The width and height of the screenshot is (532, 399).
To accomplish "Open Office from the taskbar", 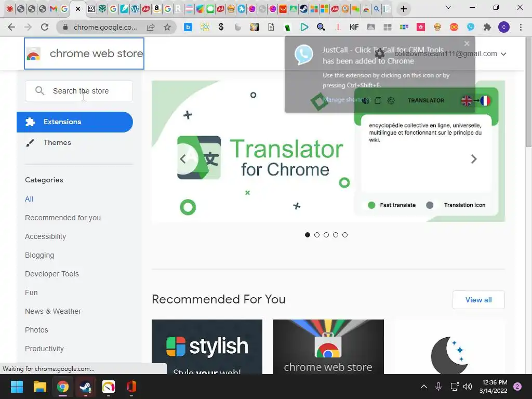I will [131, 387].
